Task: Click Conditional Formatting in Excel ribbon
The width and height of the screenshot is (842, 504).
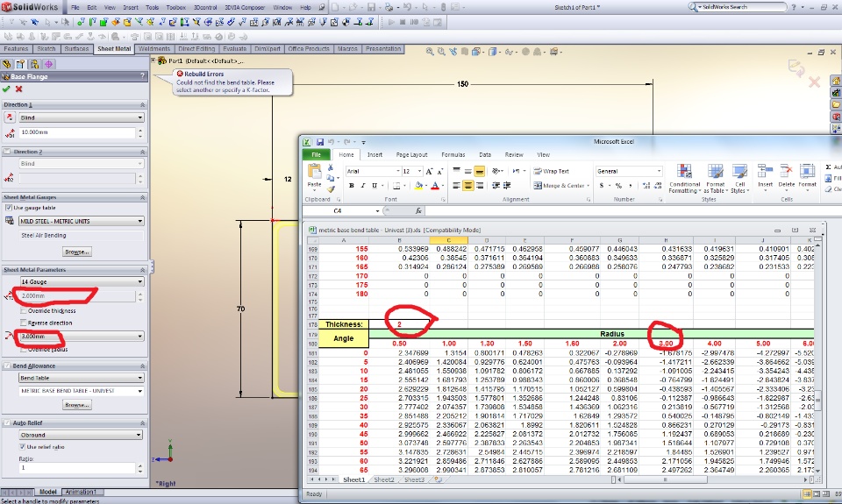Action: [684, 179]
